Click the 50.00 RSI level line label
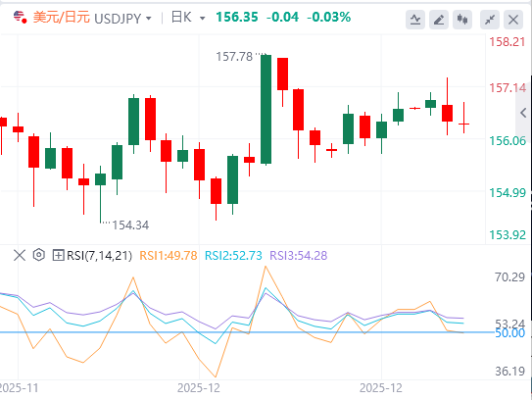Image resolution: width=532 pixels, height=400 pixels. click(x=509, y=333)
